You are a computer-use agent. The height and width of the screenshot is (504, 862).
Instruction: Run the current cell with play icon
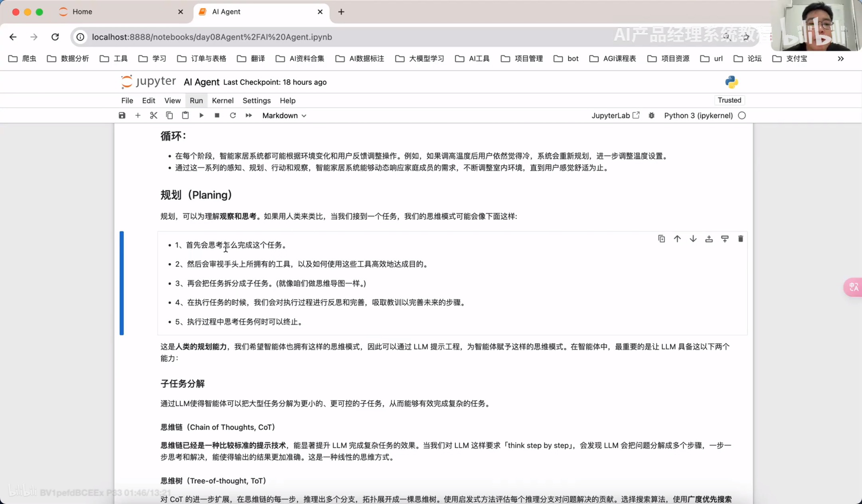tap(201, 115)
